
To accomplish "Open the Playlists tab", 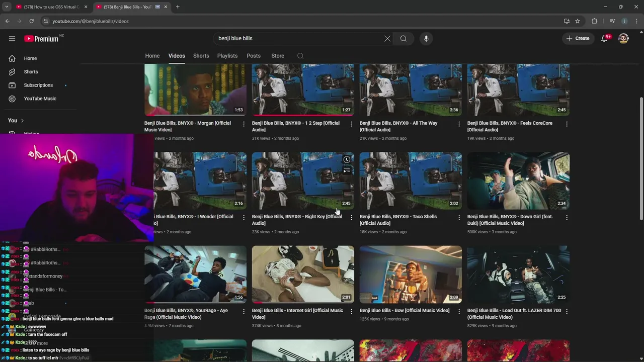I will pyautogui.click(x=227, y=56).
